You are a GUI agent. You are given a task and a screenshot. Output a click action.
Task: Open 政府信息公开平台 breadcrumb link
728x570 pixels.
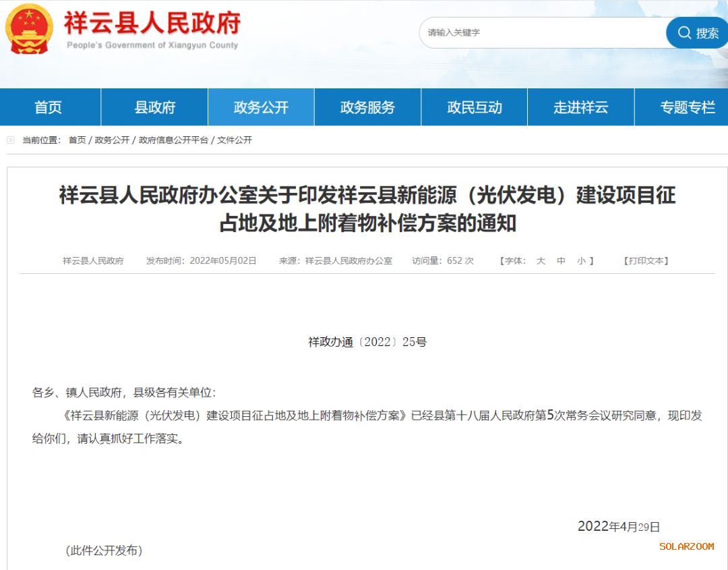173,140
